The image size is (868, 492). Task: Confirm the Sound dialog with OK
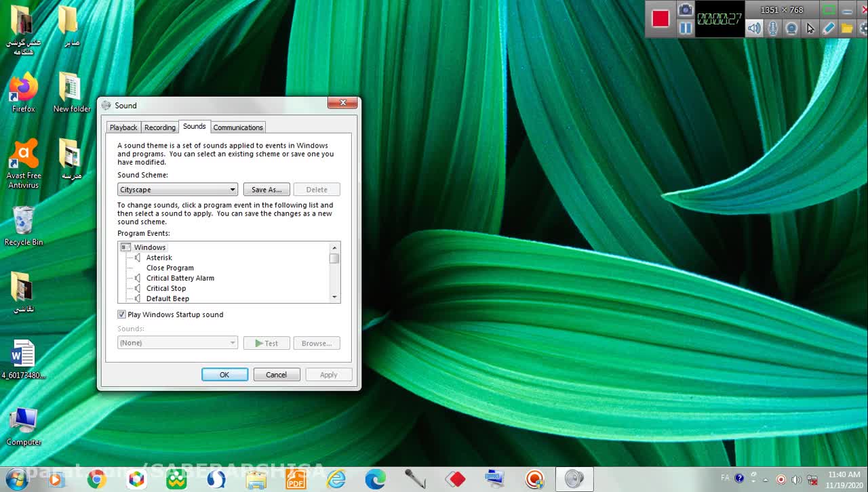[x=224, y=375]
